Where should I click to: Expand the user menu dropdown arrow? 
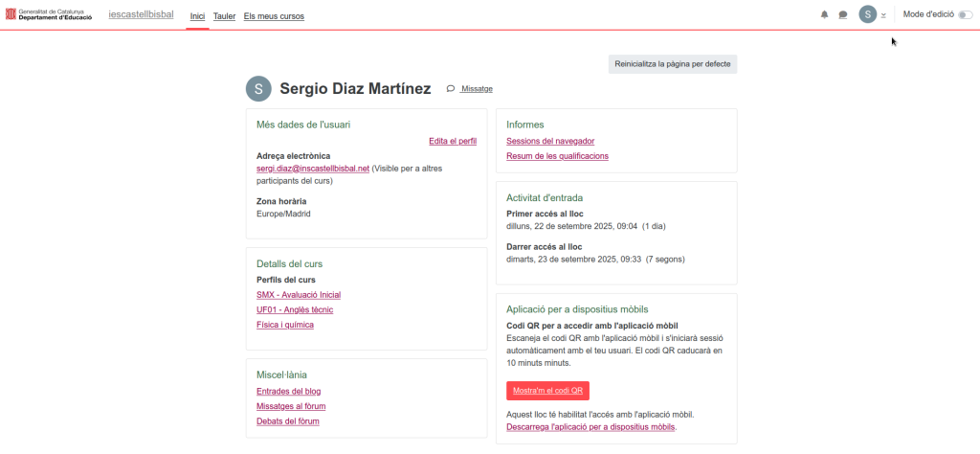(883, 15)
